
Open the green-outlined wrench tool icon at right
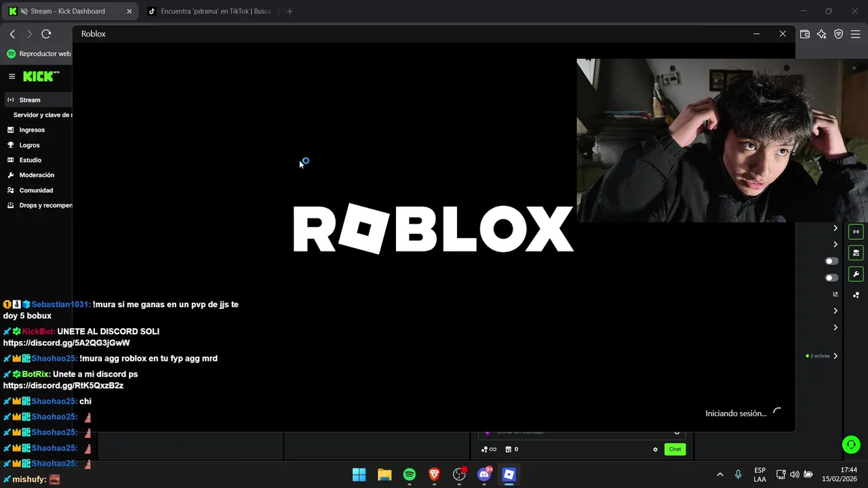point(856,274)
